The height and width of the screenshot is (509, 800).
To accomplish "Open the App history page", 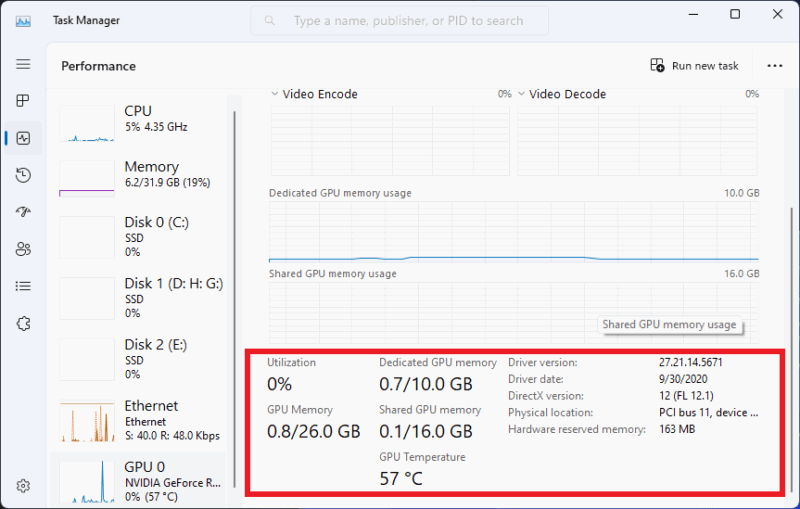I will (x=23, y=175).
